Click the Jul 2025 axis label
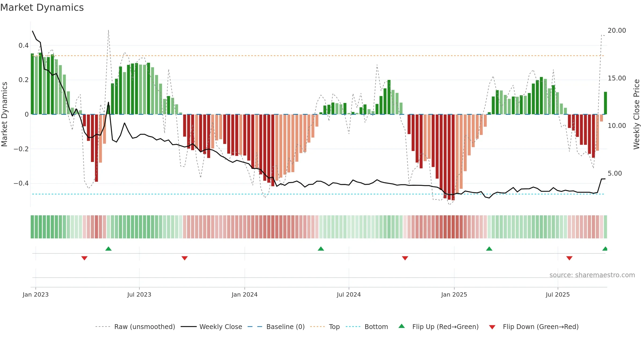The width and height of the screenshot is (644, 362). click(558, 294)
